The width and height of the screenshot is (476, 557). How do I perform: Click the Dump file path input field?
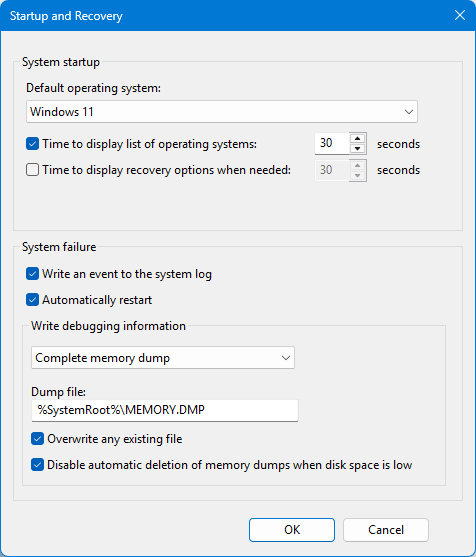tap(165, 410)
